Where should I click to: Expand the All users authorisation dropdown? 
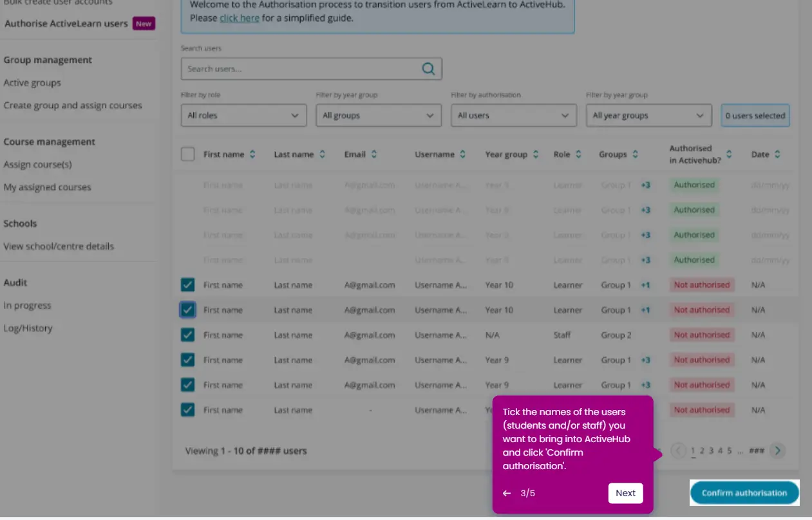click(513, 116)
